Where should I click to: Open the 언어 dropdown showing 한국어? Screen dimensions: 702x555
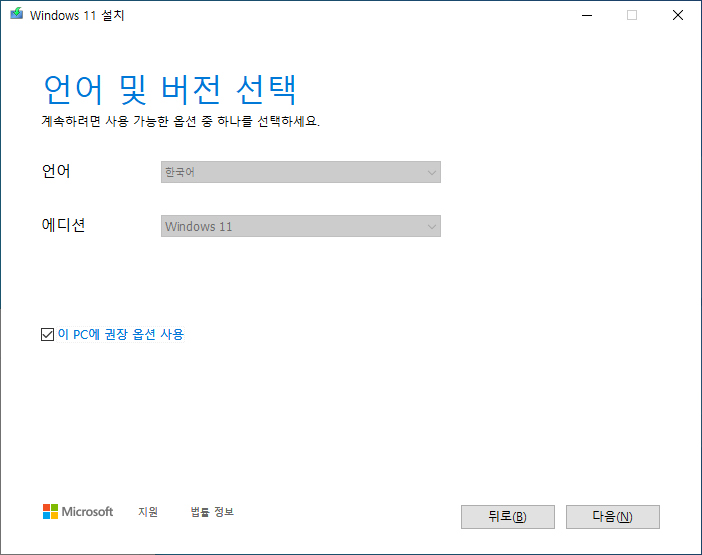(x=300, y=172)
